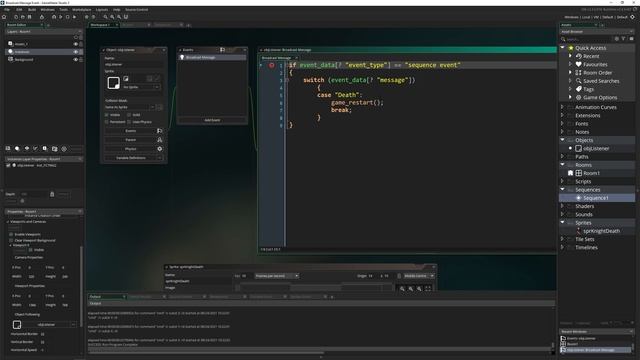Click the lock icon next to the Depth field
640x360 pixels.
pos(52,194)
